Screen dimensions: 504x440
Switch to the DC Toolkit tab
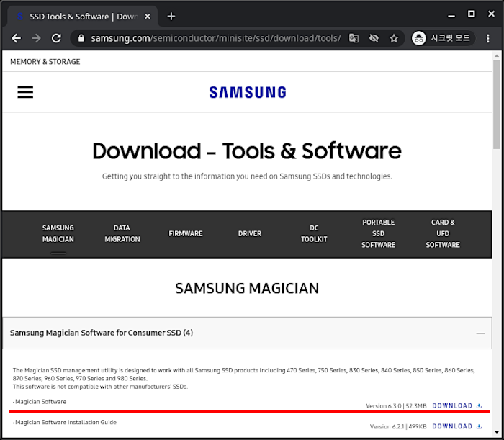point(314,233)
